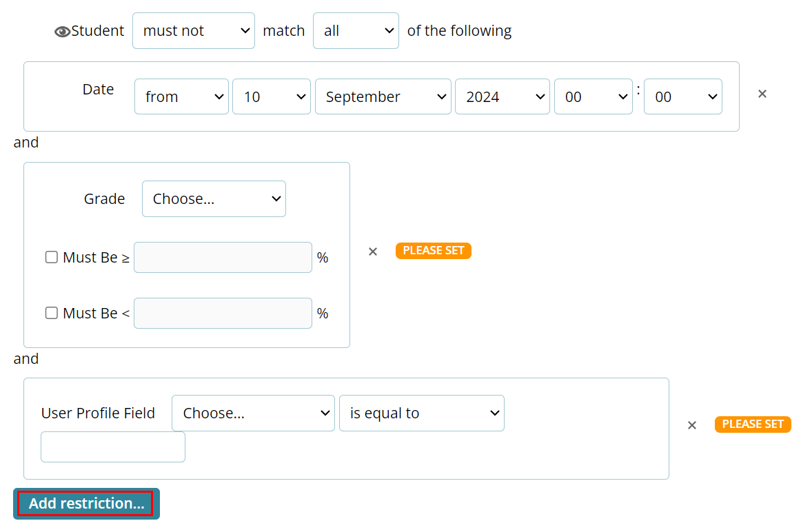
Task: Click the User Profile Field value text box
Action: (x=113, y=447)
